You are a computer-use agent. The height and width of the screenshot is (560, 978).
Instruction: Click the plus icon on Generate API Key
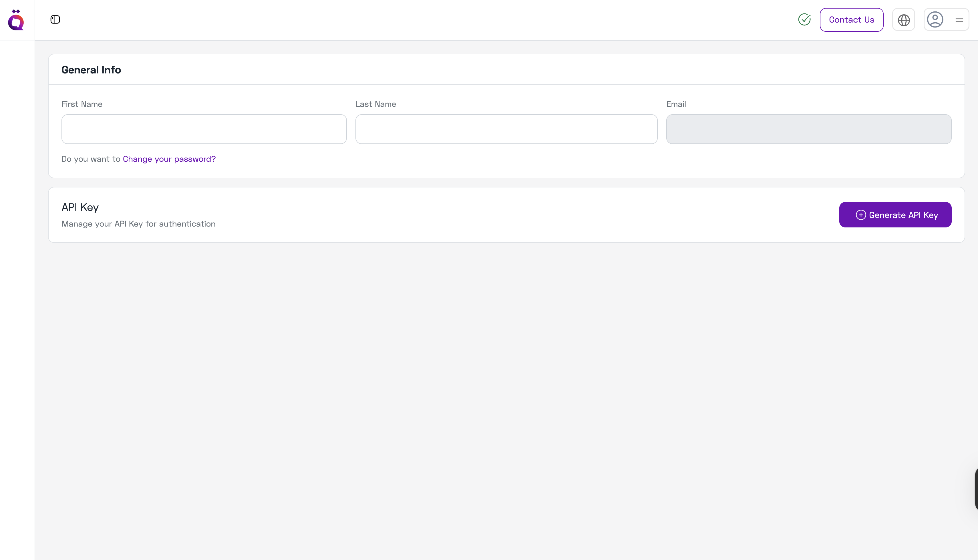click(x=861, y=215)
